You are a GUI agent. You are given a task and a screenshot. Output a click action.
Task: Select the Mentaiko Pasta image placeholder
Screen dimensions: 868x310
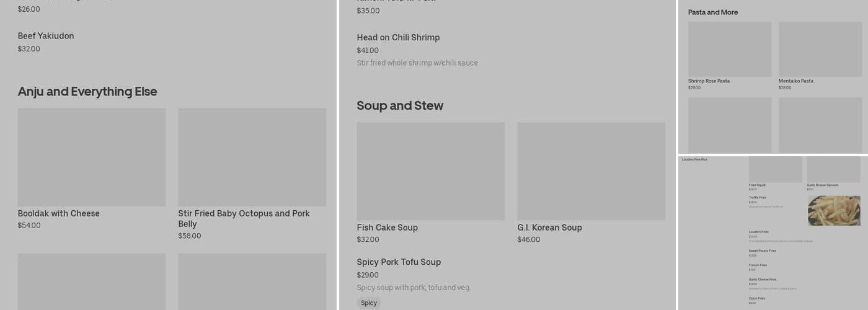820,50
